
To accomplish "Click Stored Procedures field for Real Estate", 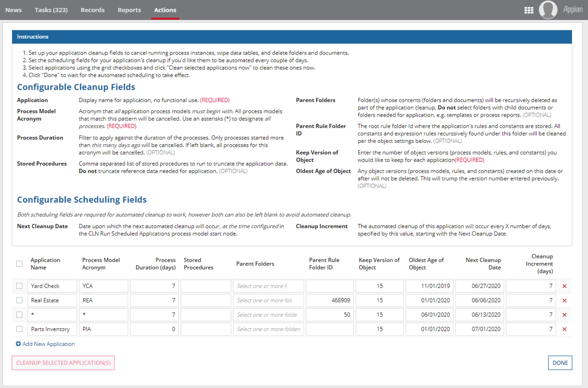I will [206, 300].
